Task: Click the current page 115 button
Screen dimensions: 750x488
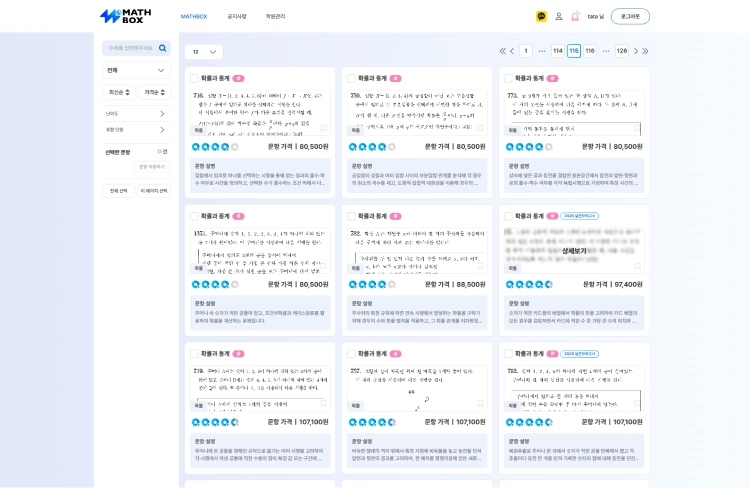Action: (574, 51)
